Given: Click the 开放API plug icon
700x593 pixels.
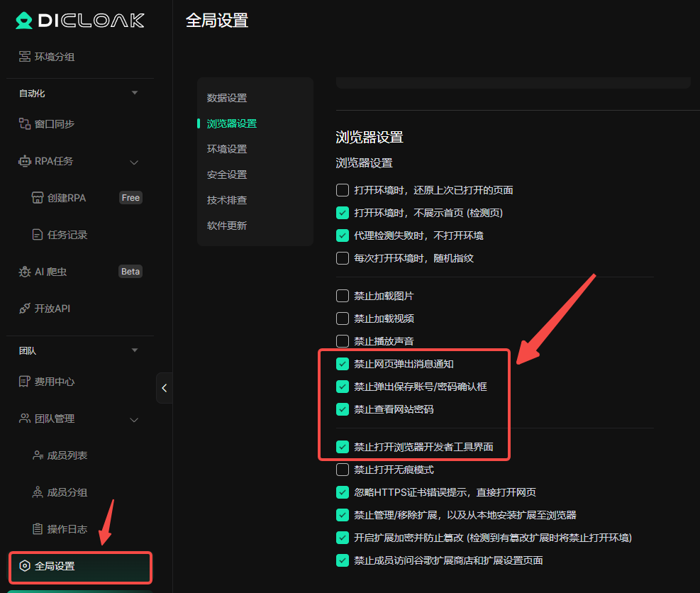Looking at the screenshot, I should (x=25, y=309).
